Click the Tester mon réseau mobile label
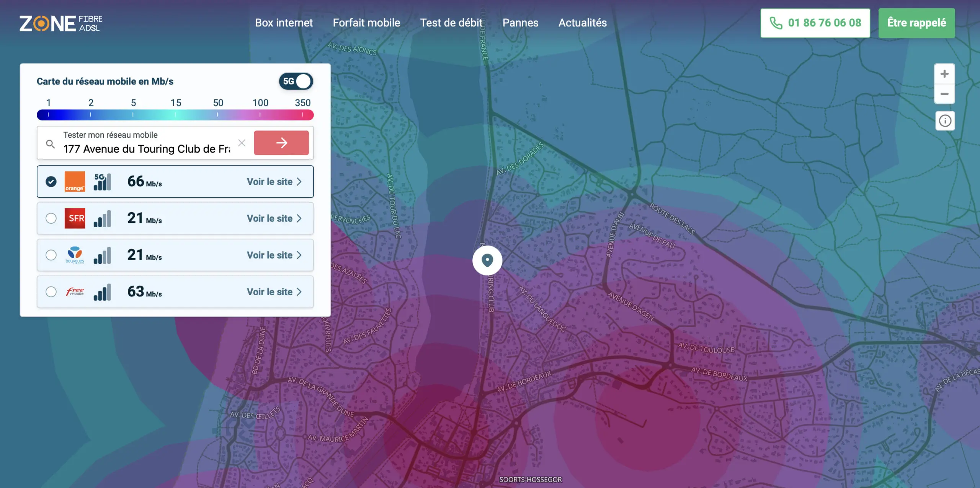This screenshot has width=980, height=488. [110, 135]
